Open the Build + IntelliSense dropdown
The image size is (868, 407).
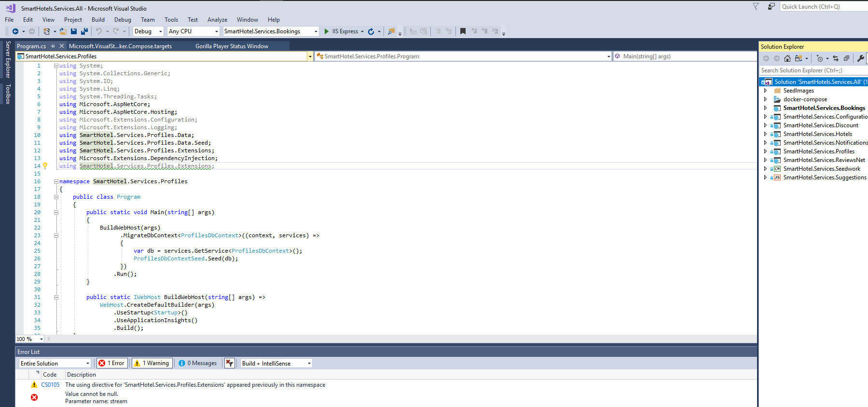coord(276,363)
